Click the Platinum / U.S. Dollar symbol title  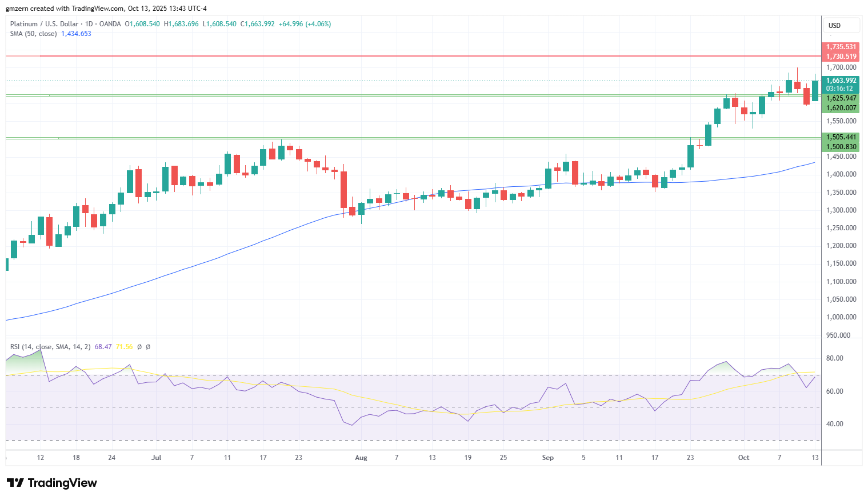[x=45, y=24]
